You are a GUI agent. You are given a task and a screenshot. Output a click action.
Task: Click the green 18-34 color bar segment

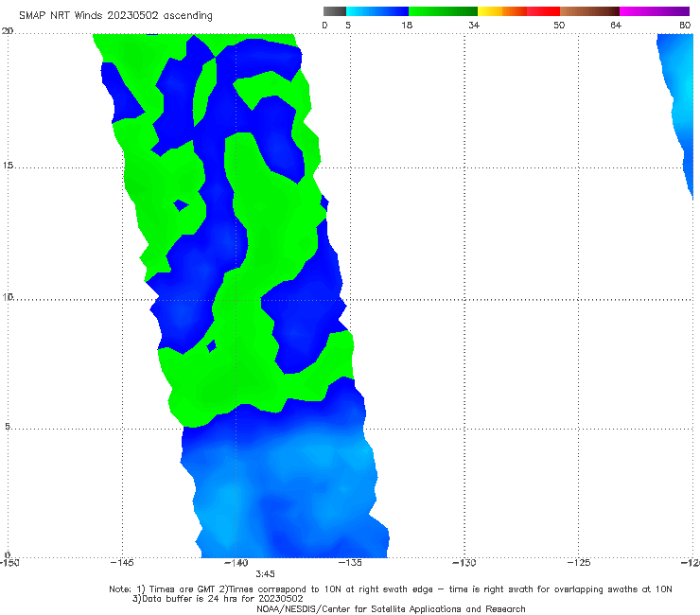(443, 11)
